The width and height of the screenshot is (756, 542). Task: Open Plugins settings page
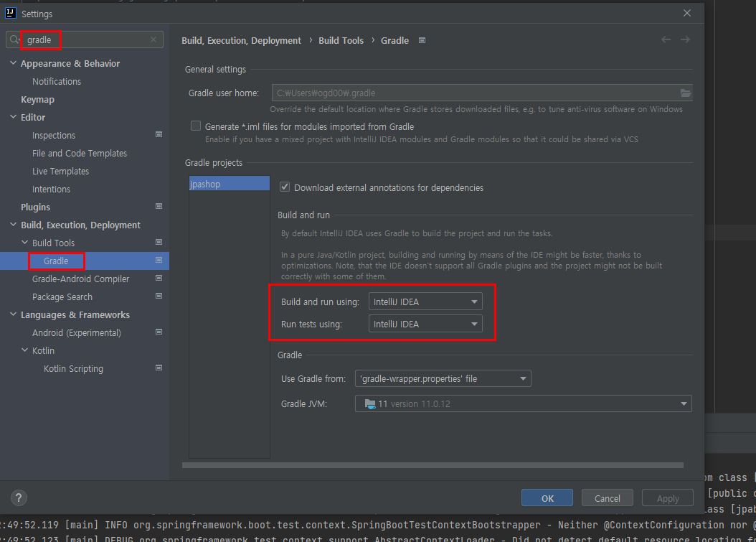coord(35,207)
